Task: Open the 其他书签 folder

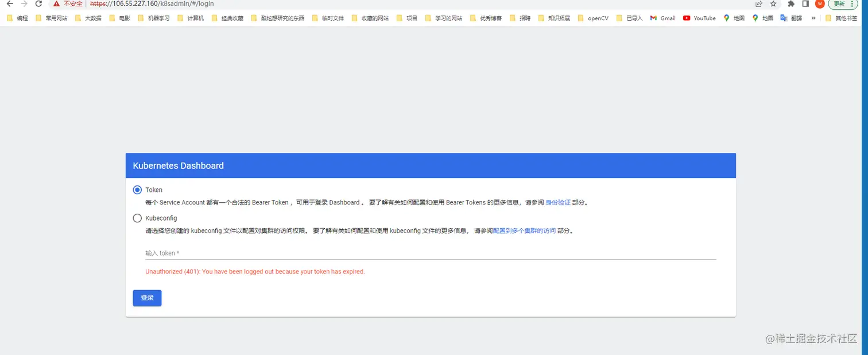Action: pyautogui.click(x=842, y=18)
